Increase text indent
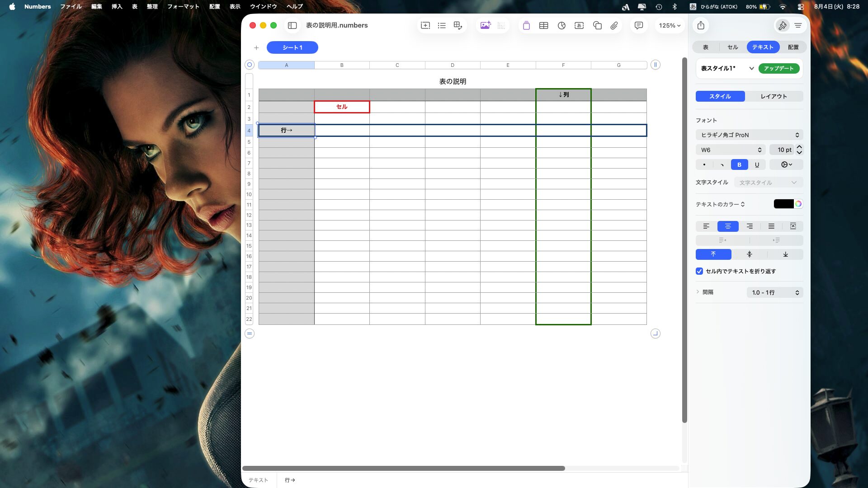Image resolution: width=868 pixels, height=488 pixels. tap(777, 240)
